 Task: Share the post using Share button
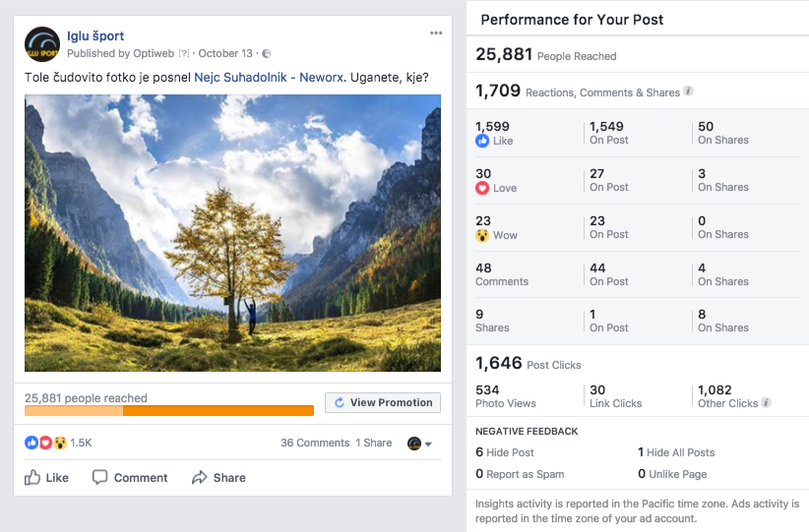[218, 478]
